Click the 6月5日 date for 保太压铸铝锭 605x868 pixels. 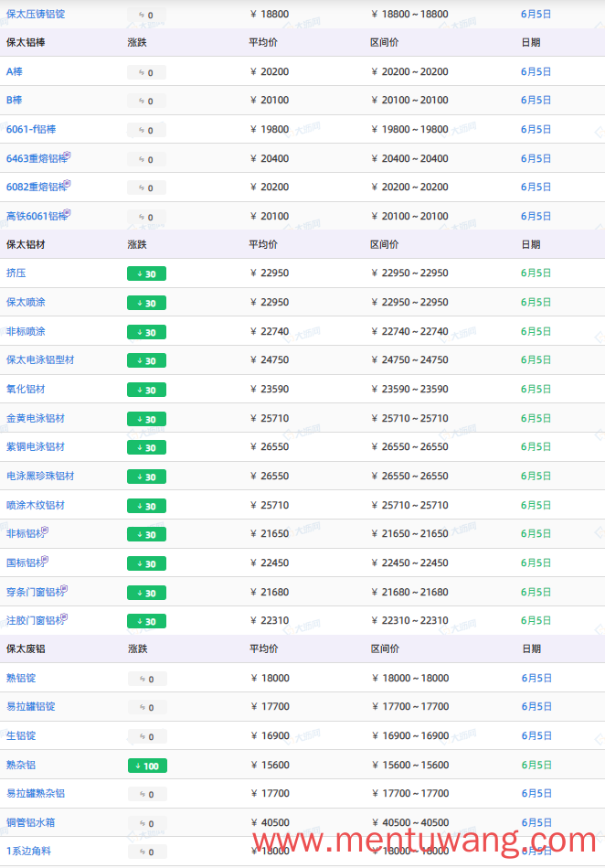point(536,14)
